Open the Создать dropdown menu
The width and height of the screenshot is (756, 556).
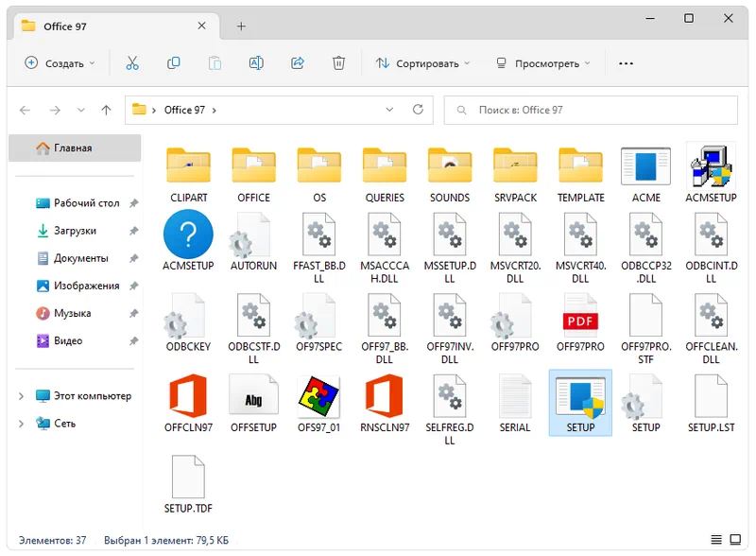click(60, 63)
